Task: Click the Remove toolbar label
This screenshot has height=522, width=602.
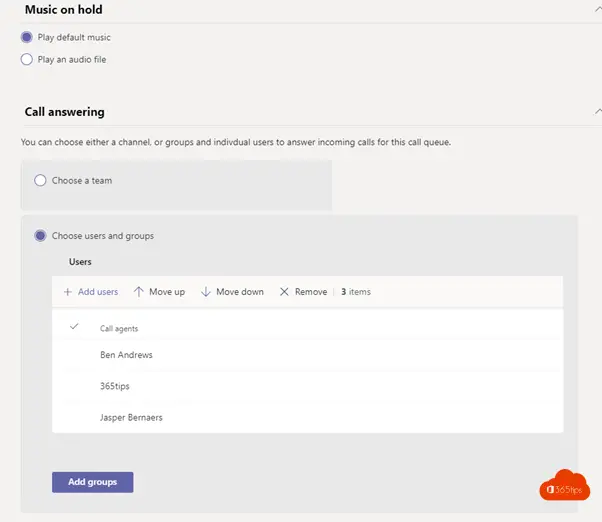Action: (x=311, y=292)
